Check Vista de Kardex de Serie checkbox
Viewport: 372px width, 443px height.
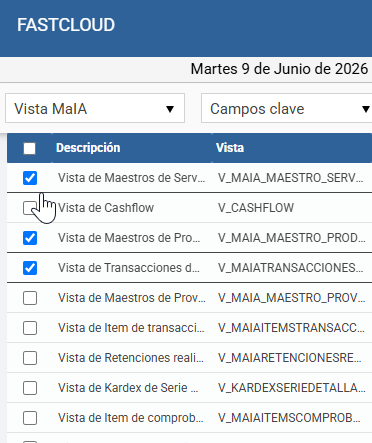point(30,388)
